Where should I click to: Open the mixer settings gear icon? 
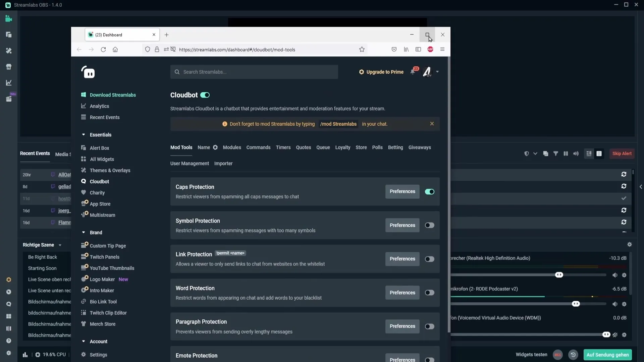(630, 244)
